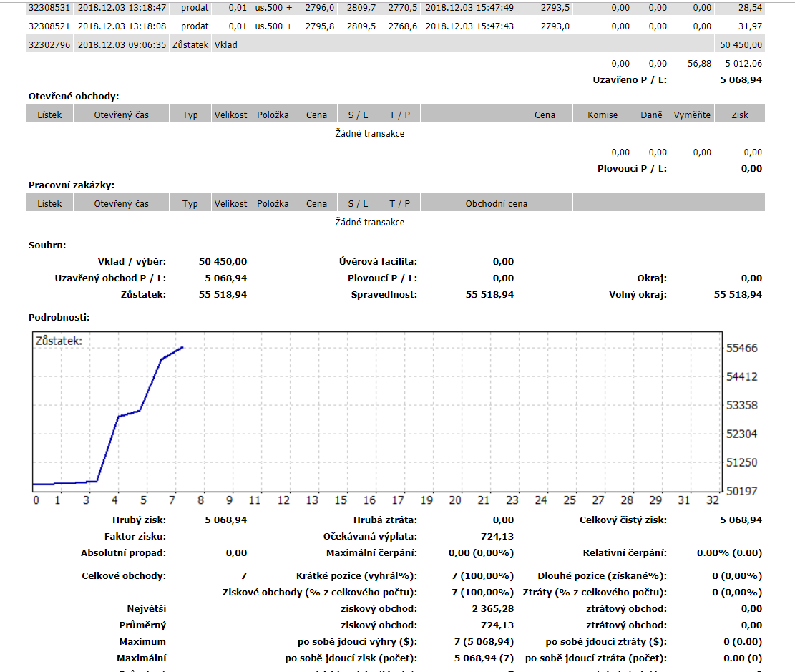Screen dimensions: 795x672
Task: Click the Pracovní zakázky heading
Action: click(x=72, y=185)
